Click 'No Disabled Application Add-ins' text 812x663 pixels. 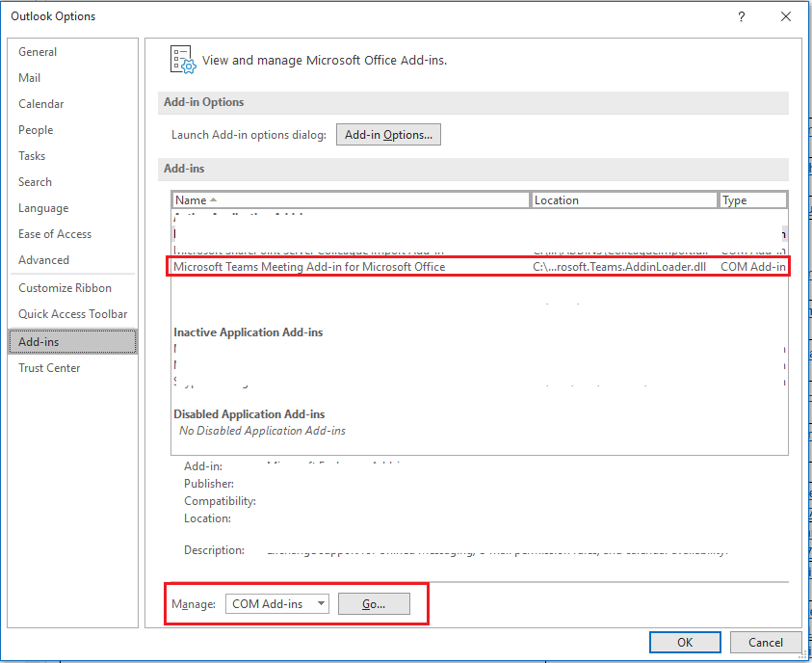point(262,431)
